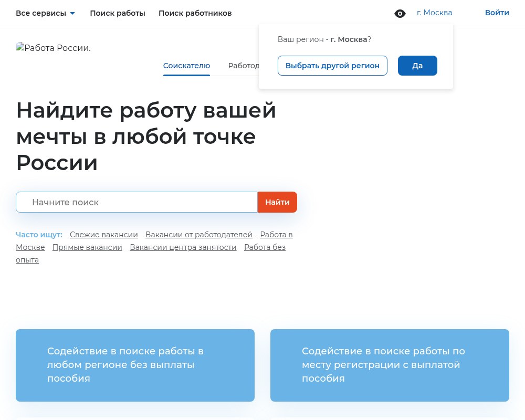The height and width of the screenshot is (420, 525).
Task: Switch to the Работодателю tab
Action: click(x=244, y=66)
